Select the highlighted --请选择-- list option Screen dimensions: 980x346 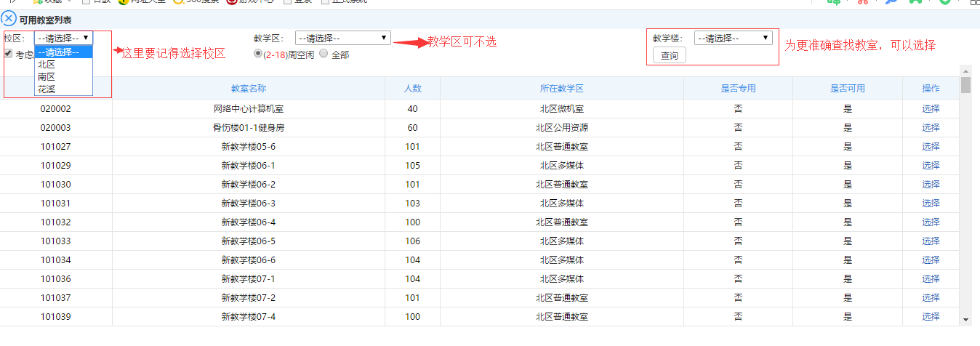pyautogui.click(x=63, y=52)
